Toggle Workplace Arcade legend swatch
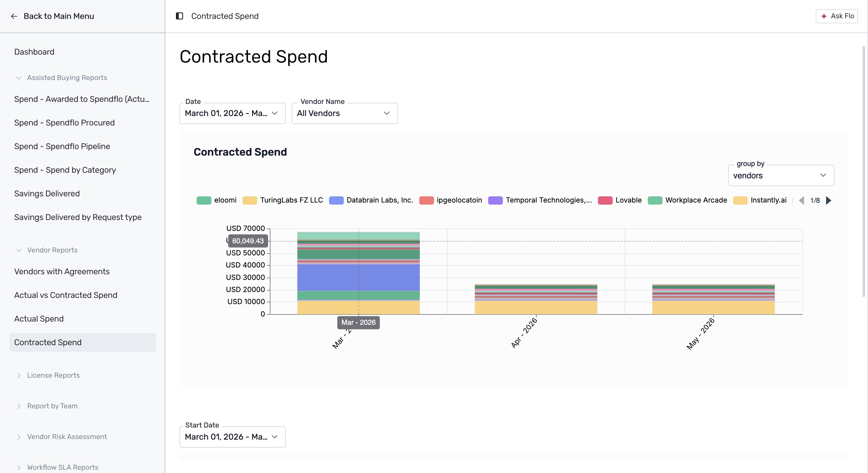 (x=655, y=200)
